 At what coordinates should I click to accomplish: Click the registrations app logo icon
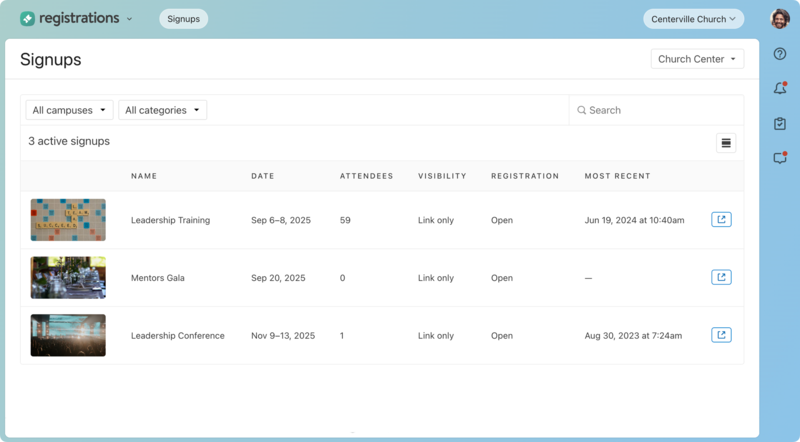(27, 19)
